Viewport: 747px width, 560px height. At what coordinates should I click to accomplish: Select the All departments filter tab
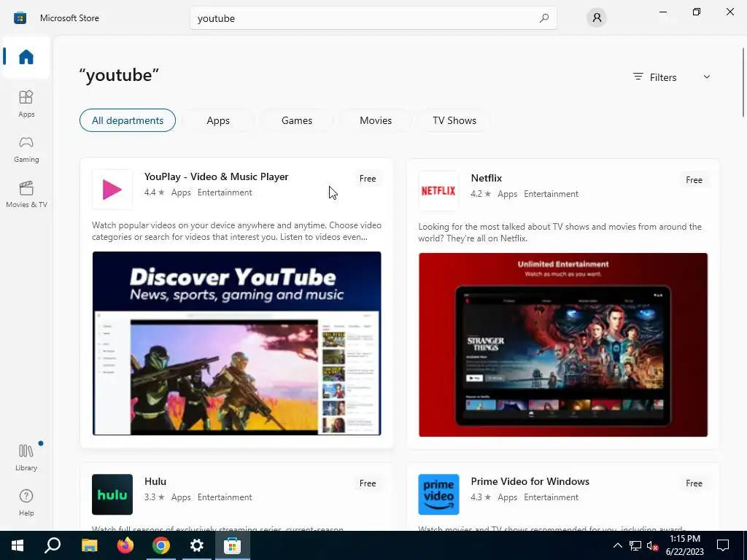click(128, 120)
